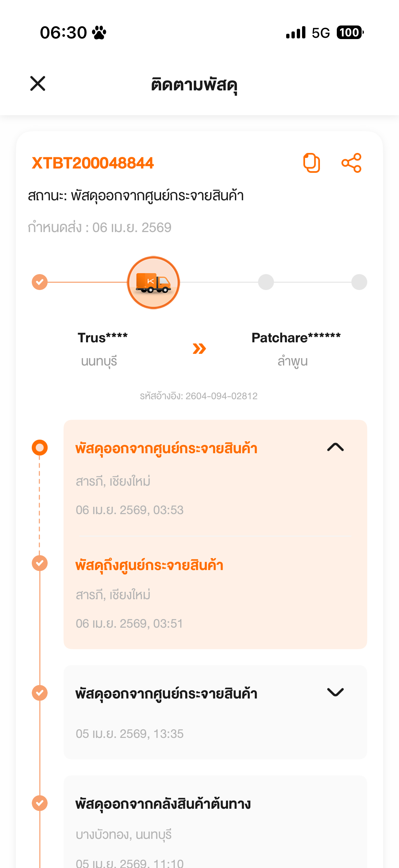Tap the sender name Trus****
The image size is (399, 868).
(102, 338)
